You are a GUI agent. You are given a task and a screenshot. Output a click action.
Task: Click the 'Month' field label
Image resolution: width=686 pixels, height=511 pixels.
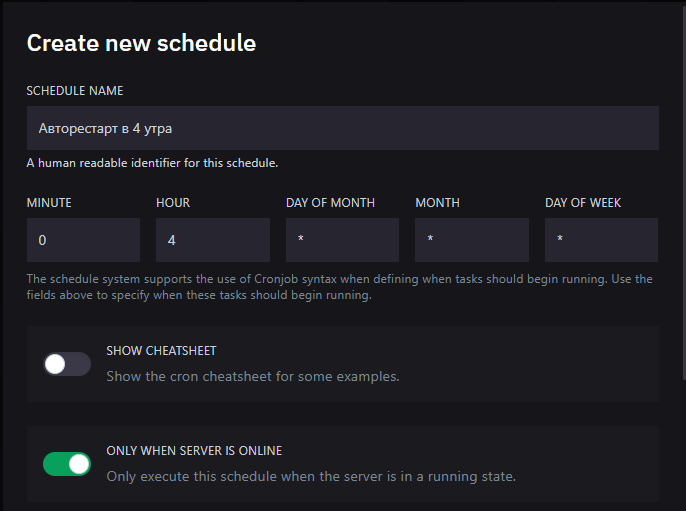pos(437,203)
